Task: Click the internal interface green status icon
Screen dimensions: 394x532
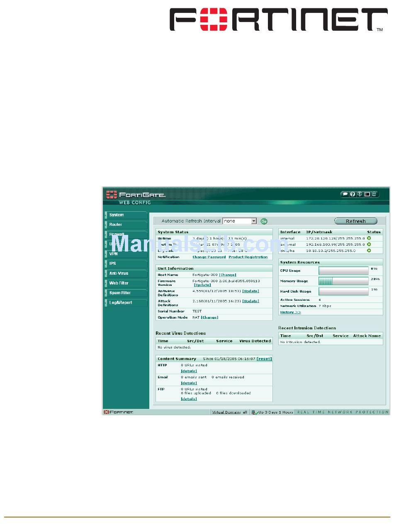Action: click(x=369, y=238)
